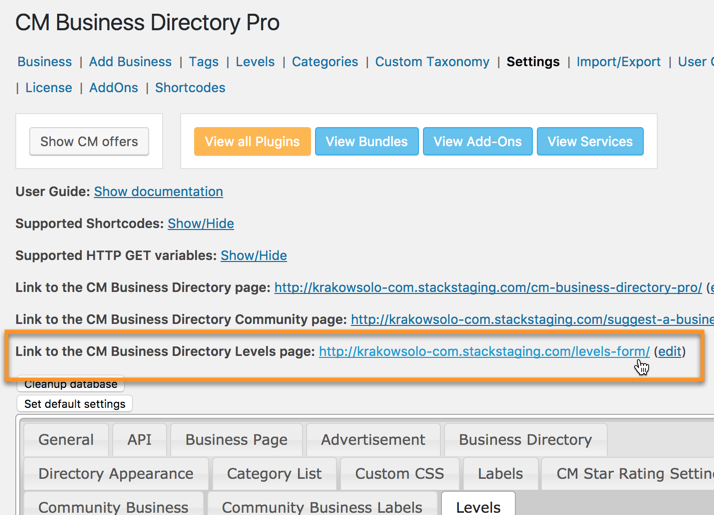The image size is (714, 515).
Task: Open Custom Taxonomy page
Action: [432, 61]
